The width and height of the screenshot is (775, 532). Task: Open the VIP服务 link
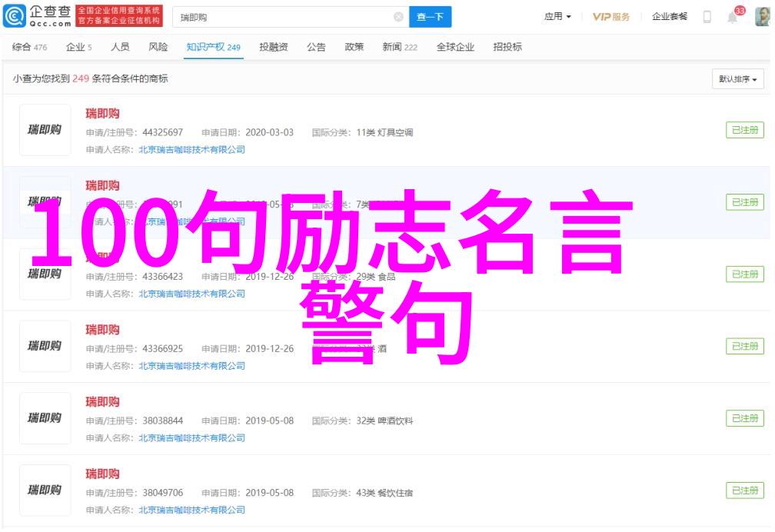[x=611, y=17]
